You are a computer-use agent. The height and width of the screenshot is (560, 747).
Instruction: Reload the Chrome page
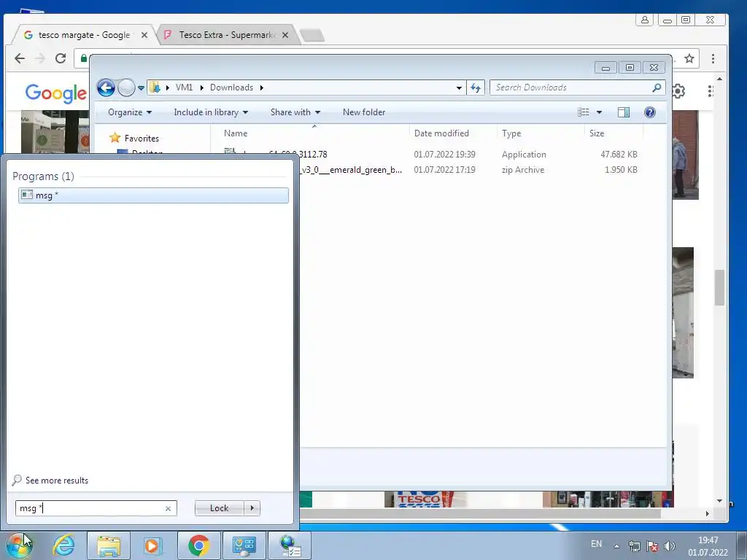click(61, 58)
